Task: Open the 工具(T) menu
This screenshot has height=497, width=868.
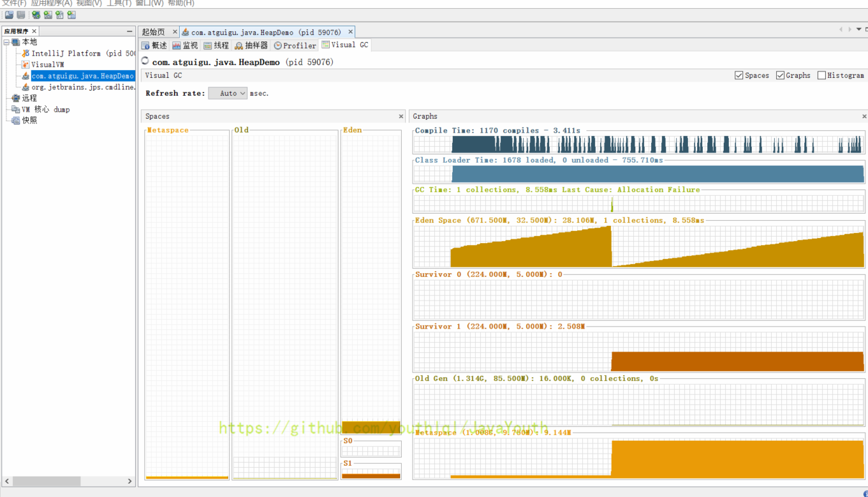Action: point(118,3)
